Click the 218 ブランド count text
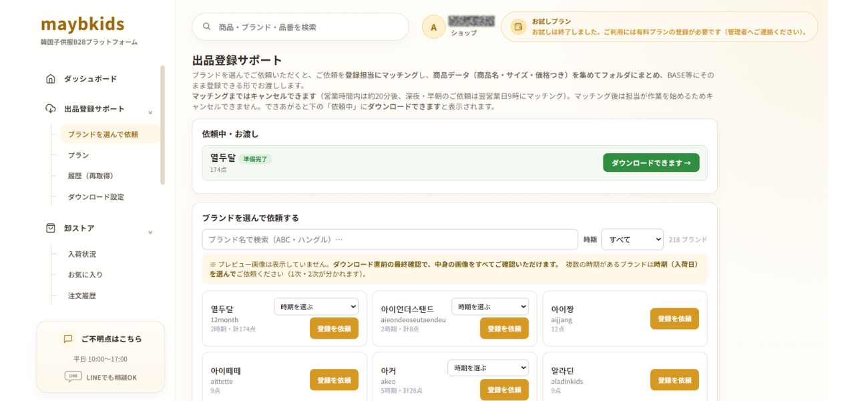Viewport: 868px width, 401px height. (688, 239)
